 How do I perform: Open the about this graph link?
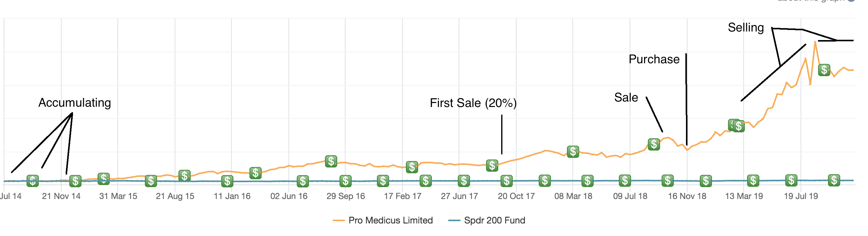tap(815, 1)
